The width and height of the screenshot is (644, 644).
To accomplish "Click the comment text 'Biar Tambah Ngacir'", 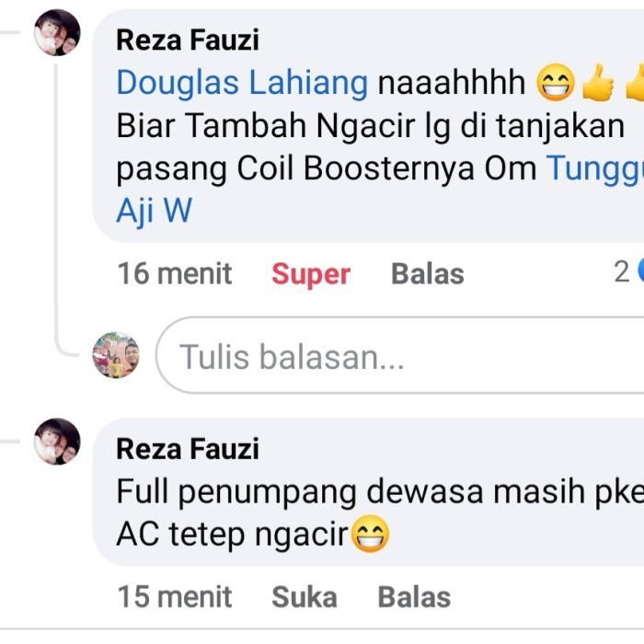I will [266, 126].
